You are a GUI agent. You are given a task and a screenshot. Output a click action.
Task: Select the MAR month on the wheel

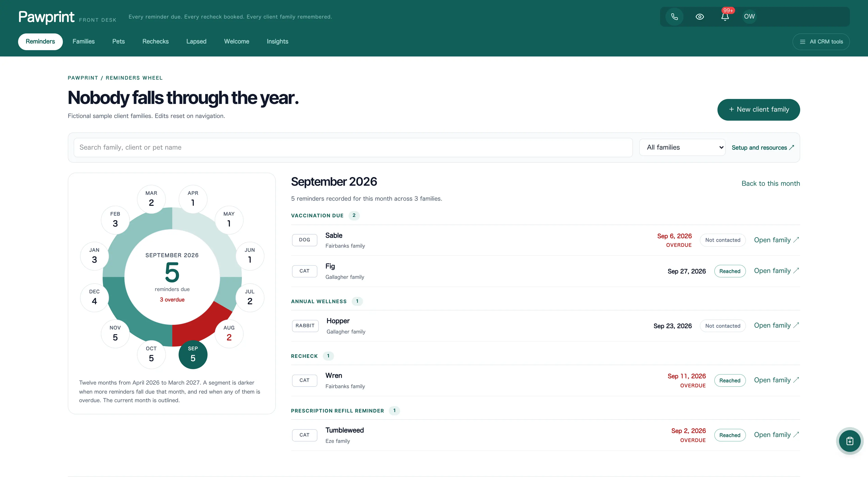pyautogui.click(x=151, y=199)
